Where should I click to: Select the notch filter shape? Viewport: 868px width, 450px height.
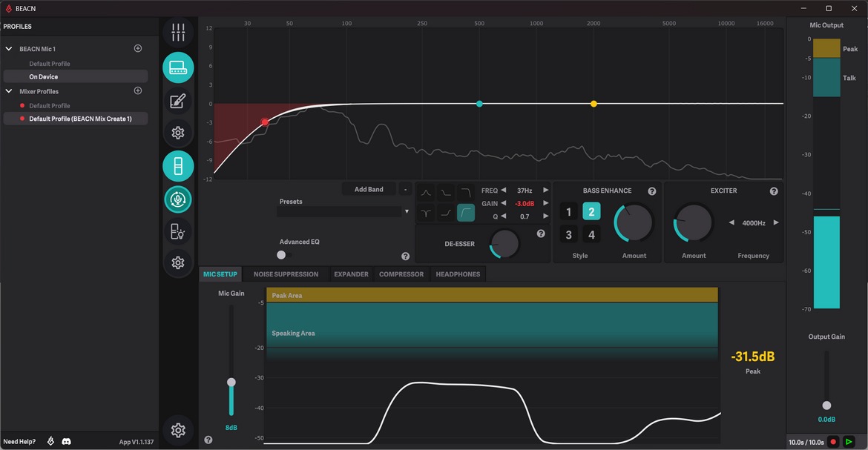point(426,213)
